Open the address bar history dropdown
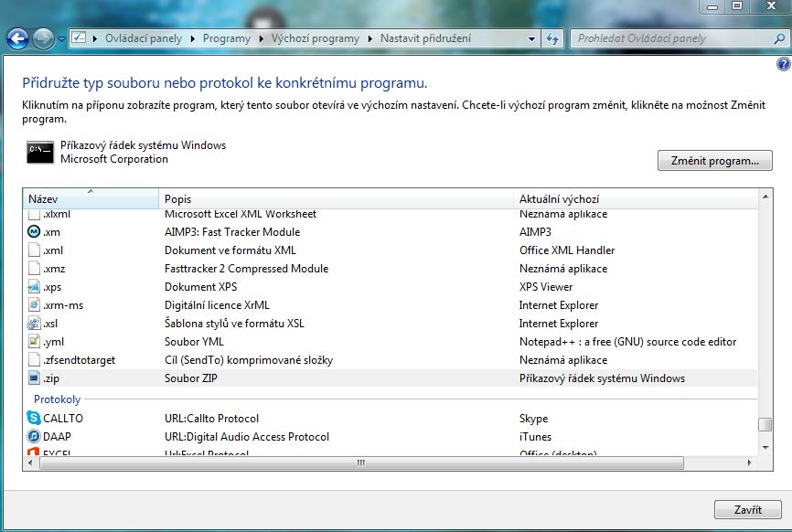This screenshot has width=792, height=532. pyautogui.click(x=531, y=38)
